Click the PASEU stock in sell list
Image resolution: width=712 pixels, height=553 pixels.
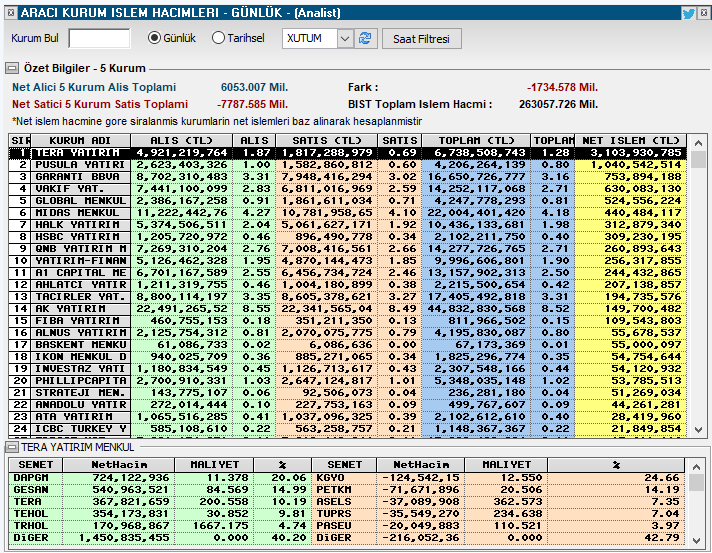point(334,526)
